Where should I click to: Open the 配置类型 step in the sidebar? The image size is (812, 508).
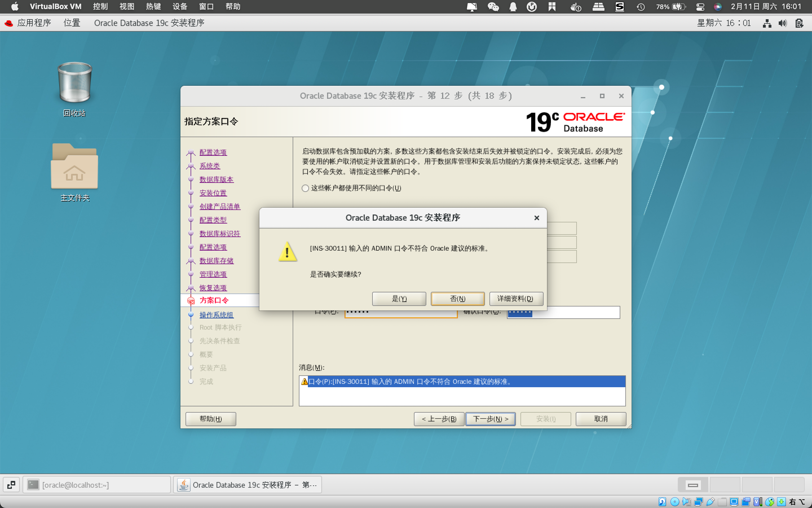pyautogui.click(x=213, y=220)
